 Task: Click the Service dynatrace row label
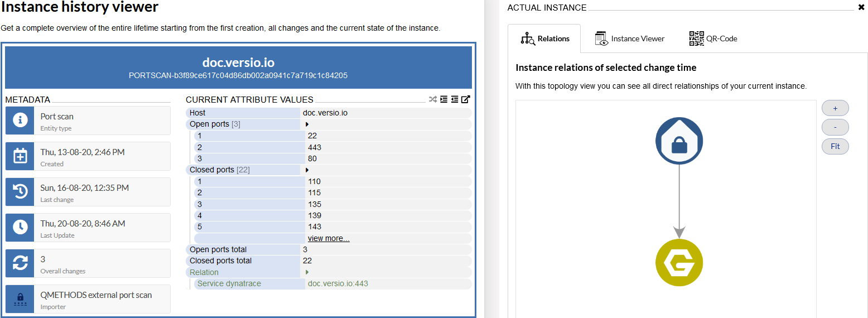tap(229, 284)
